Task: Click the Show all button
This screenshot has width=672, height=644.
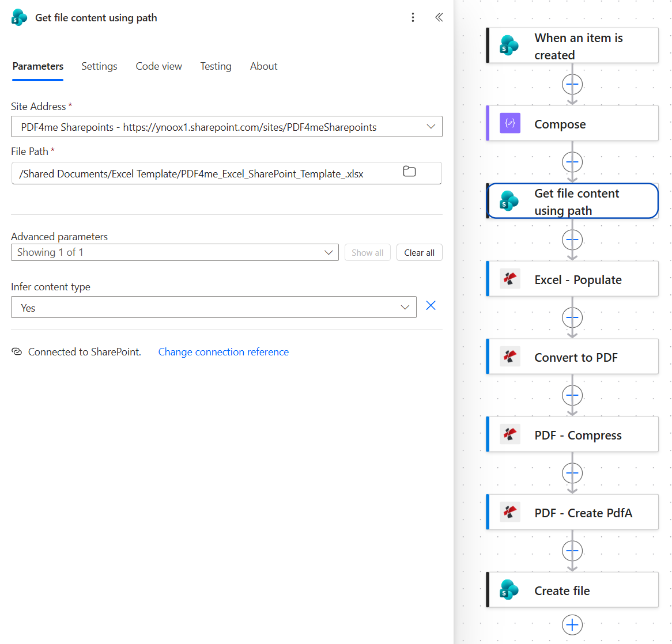Action: tap(367, 252)
